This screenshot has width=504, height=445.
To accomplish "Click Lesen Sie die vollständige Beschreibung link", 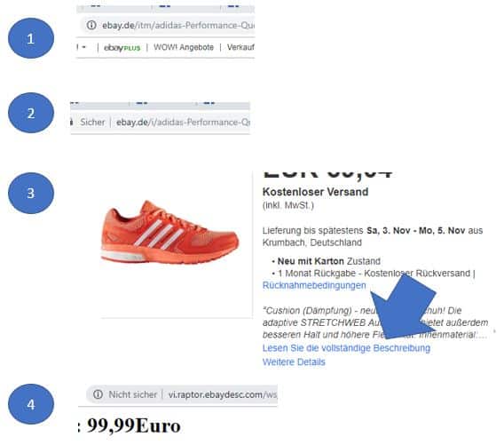I will 346,348.
